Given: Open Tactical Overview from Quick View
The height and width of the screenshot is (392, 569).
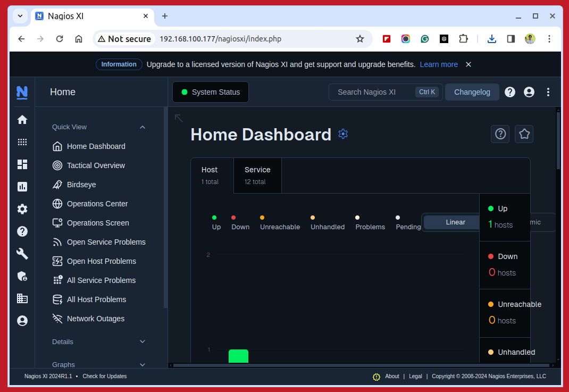Looking at the screenshot, I should coord(96,165).
